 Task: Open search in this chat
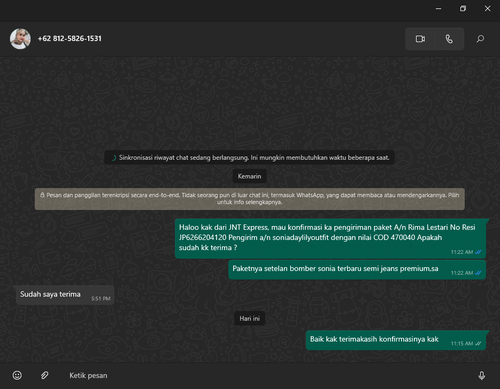[x=480, y=39]
